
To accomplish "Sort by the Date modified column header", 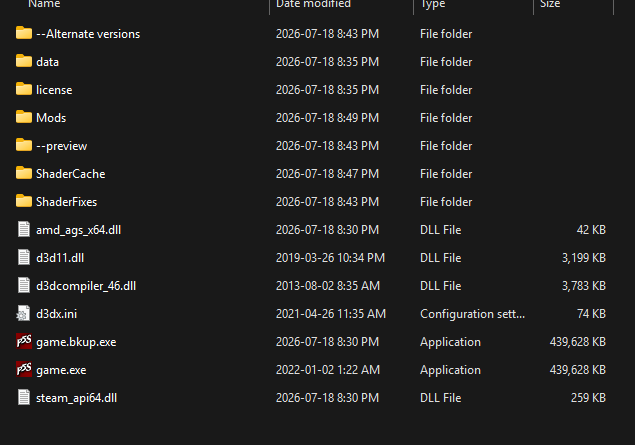I will point(313,4).
